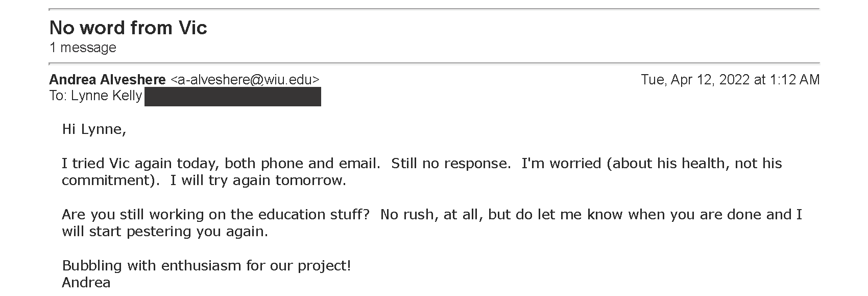Click the 'To:' field label

click(x=58, y=96)
